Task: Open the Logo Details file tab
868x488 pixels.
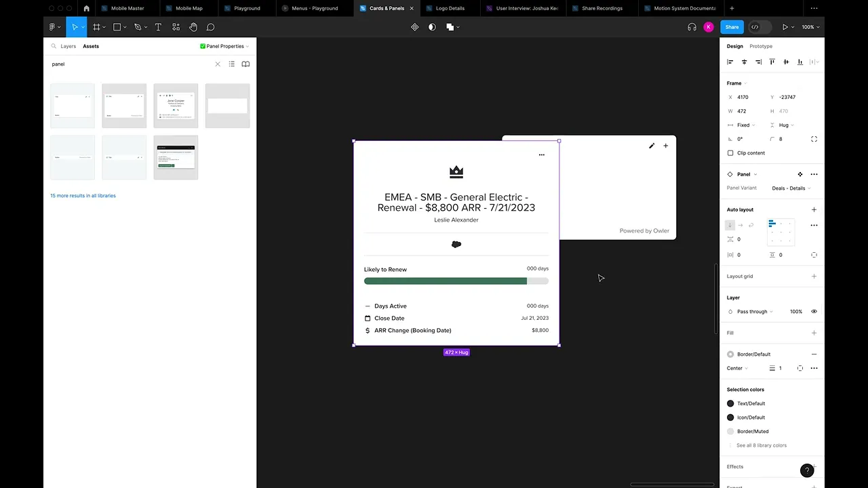Action: 450,8
